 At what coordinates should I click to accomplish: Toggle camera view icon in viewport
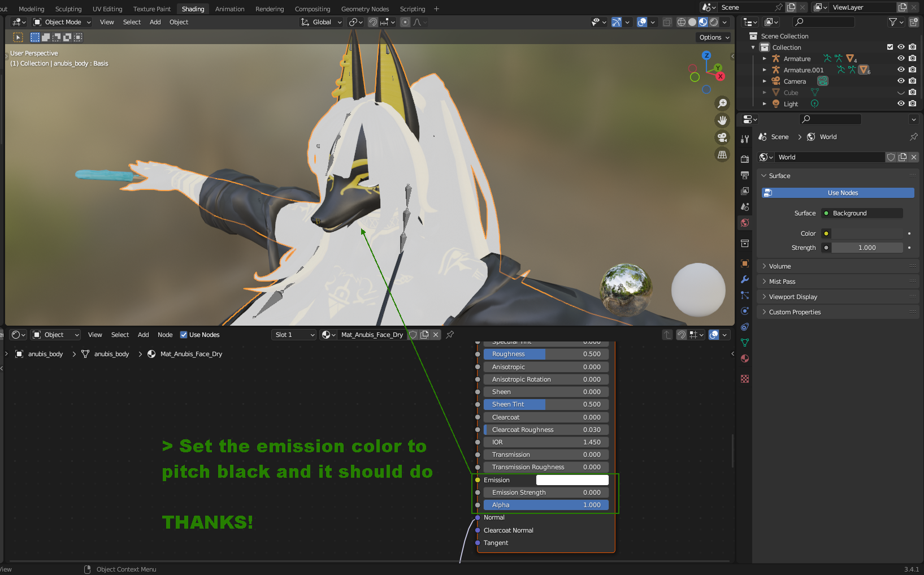pyautogui.click(x=722, y=137)
